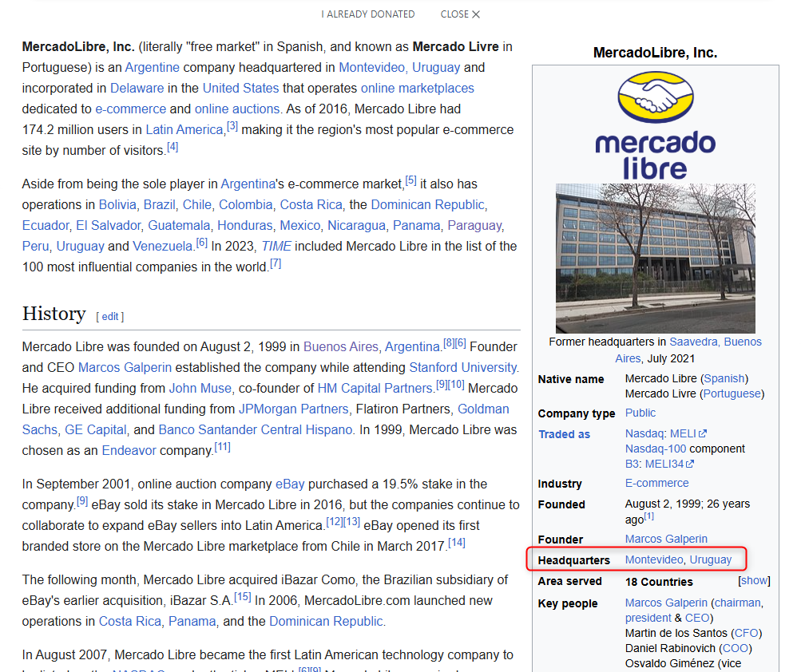Open the Stanford University link
The width and height of the screenshot is (801, 672).
tap(463, 368)
